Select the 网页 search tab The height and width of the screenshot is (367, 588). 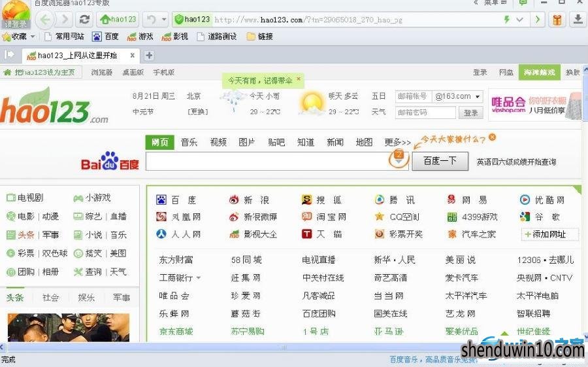[x=160, y=143]
